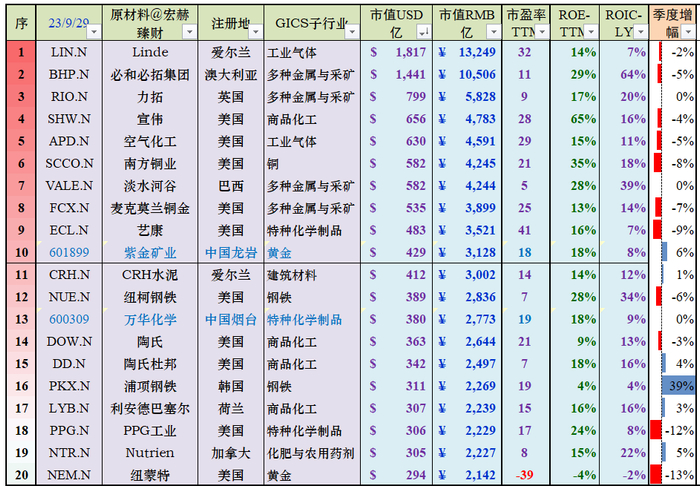Click RMB market cap value 2,142

[480, 475]
